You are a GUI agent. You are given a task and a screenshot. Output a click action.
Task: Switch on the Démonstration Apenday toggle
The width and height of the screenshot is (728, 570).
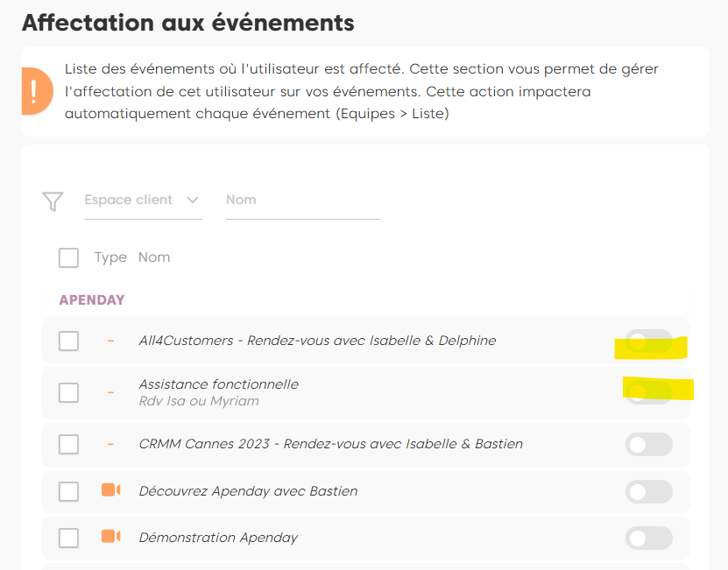click(x=648, y=538)
